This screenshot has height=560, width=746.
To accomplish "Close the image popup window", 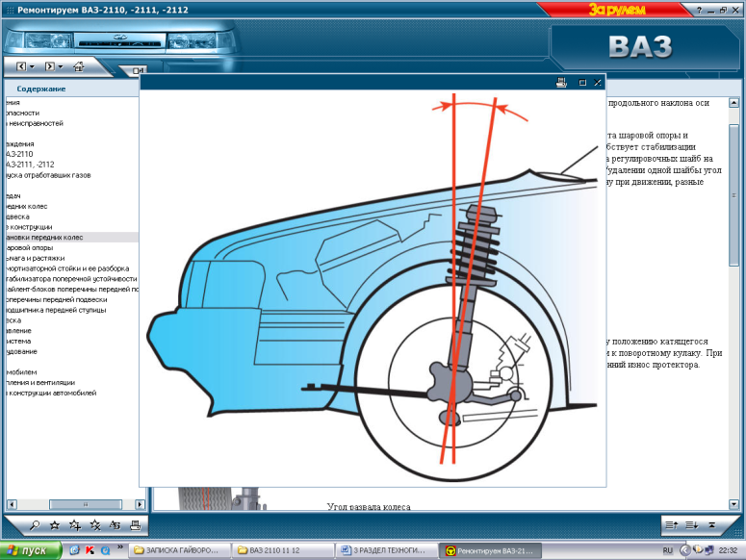I will 598,83.
